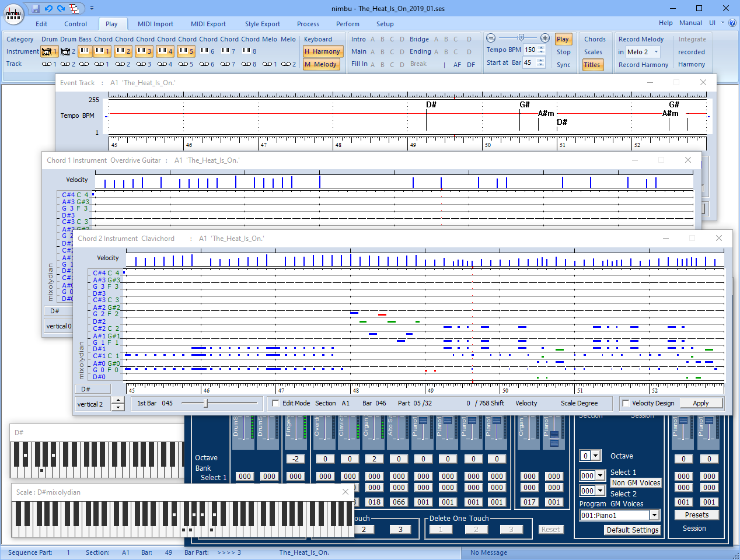Viewport: 740px width, 560px height.
Task: Open the ribbon Help question mark icon
Action: [732, 23]
